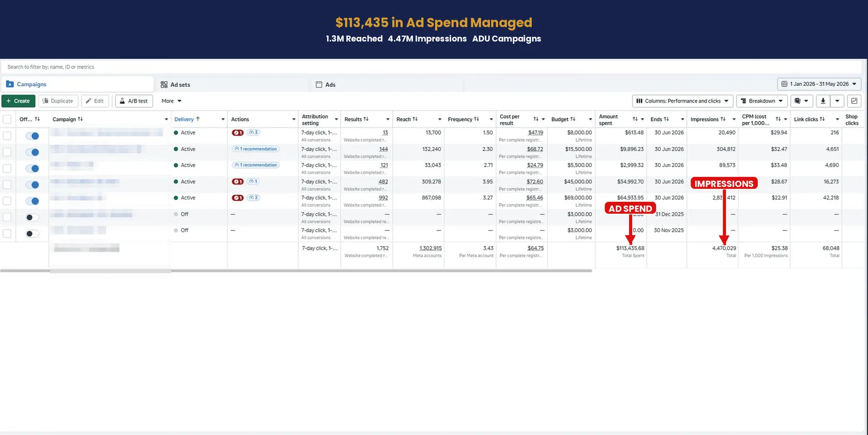Click red error badge in 13,700 reach row
The height and width of the screenshot is (435, 868).
238,132
